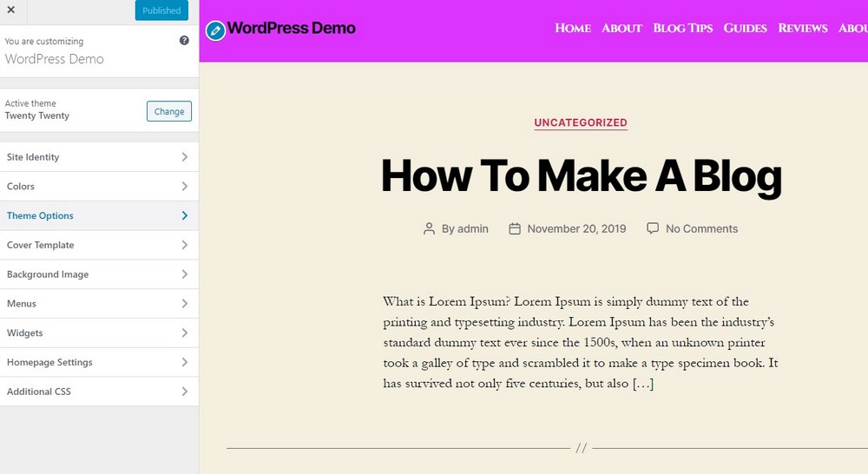Expand the Site Identity chevron arrow

pos(184,157)
